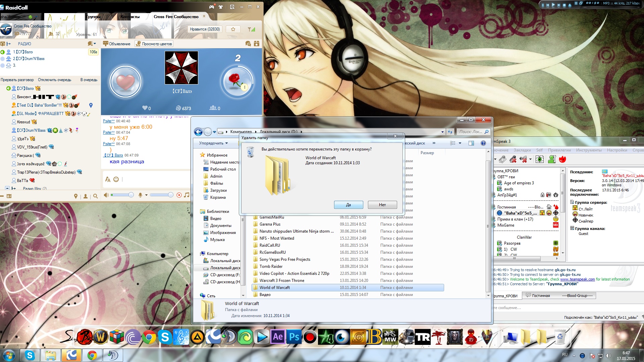The image size is (644, 362).
Task: Switch to the Группы tab in RaidCall
Action: pos(94,17)
